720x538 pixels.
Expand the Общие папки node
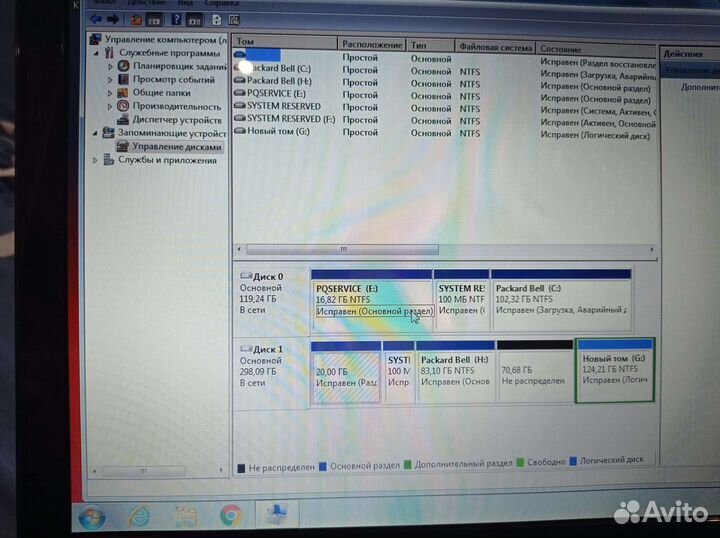pos(110,93)
